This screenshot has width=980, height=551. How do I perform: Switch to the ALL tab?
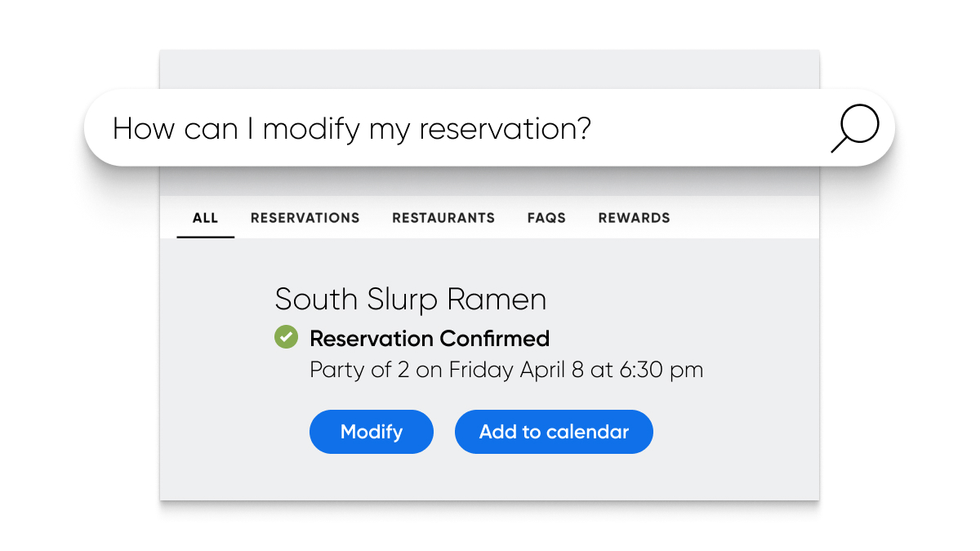click(205, 218)
